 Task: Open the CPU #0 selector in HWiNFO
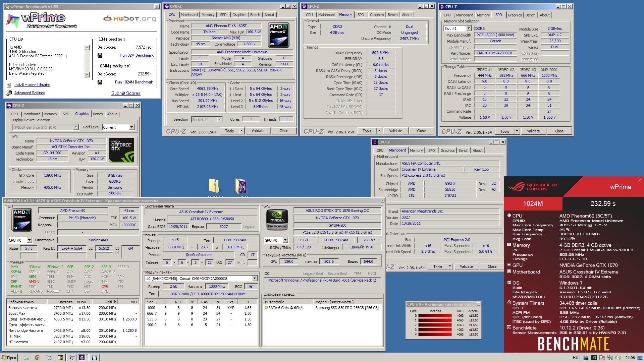pyautogui.click(x=29, y=240)
